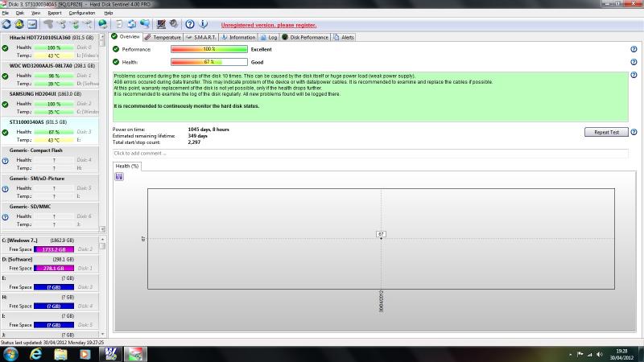
Task: Click the Windows Start orb
Action: pyautogui.click(x=10, y=354)
